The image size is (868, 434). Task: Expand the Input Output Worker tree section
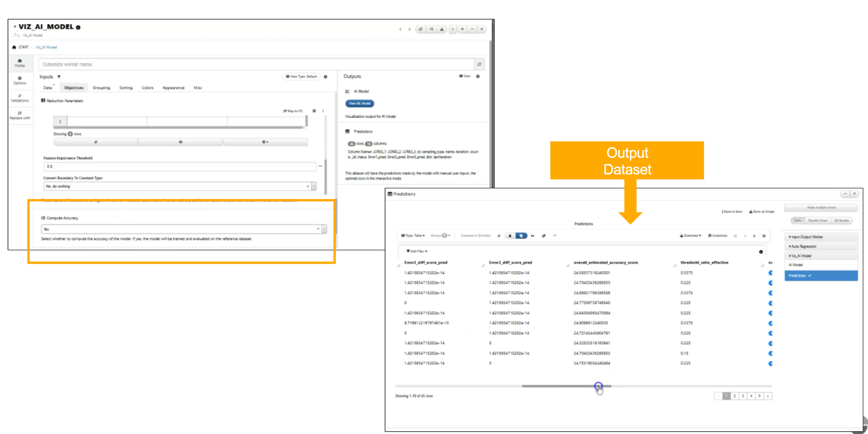821,237
